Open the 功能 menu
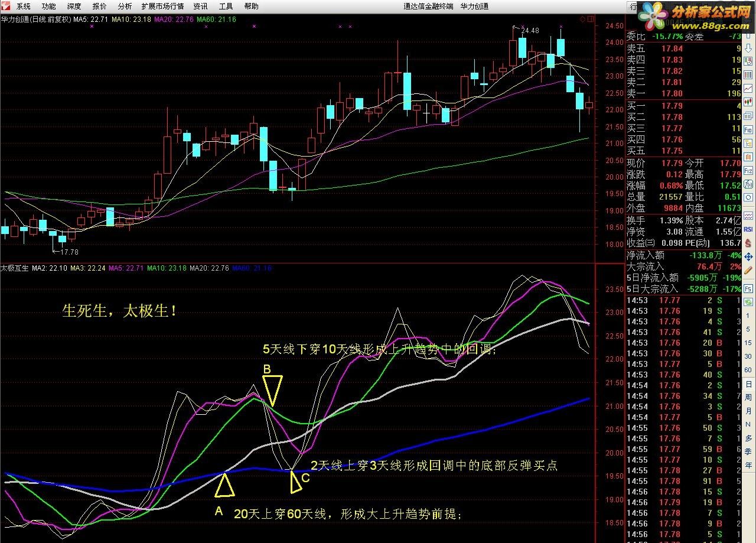 49,6
